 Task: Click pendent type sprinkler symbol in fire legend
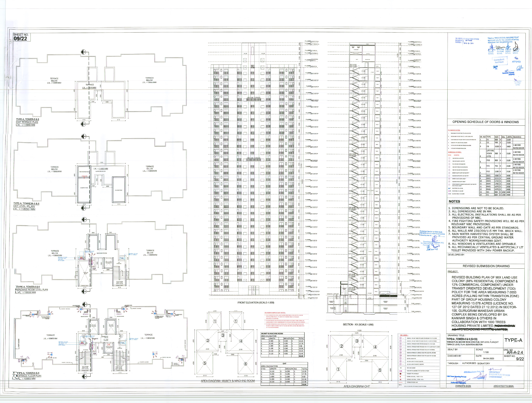click(x=400, y=374)
